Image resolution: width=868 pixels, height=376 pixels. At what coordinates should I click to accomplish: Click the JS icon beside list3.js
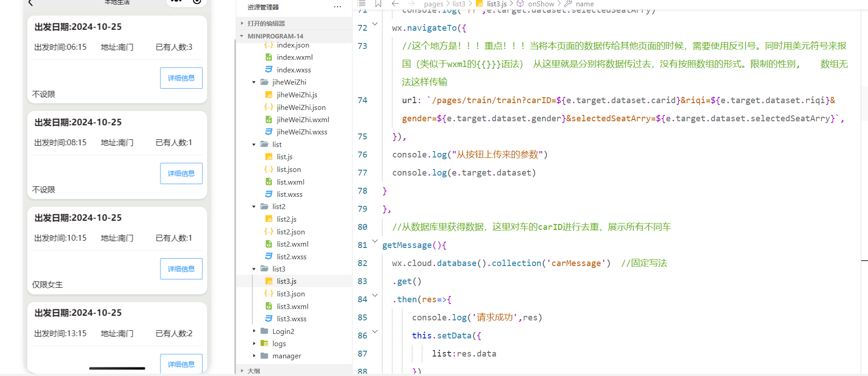pos(269,281)
